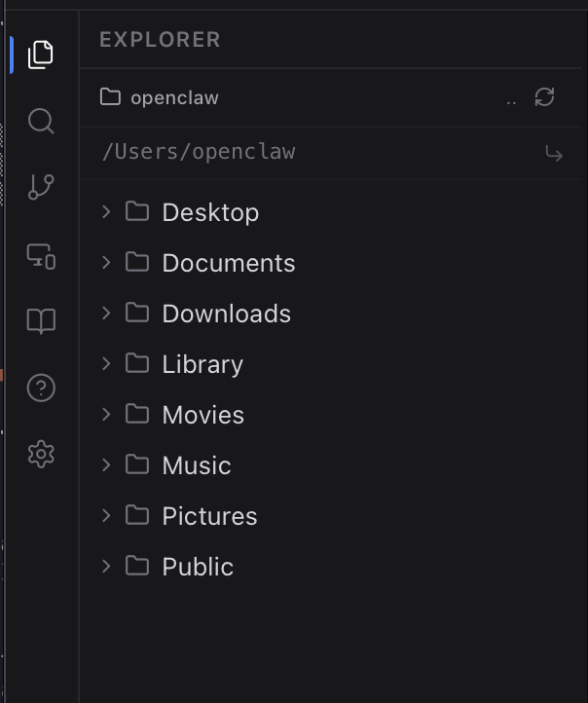The image size is (588, 703).
Task: Expand the Downloads folder chevron
Action: pyautogui.click(x=106, y=313)
